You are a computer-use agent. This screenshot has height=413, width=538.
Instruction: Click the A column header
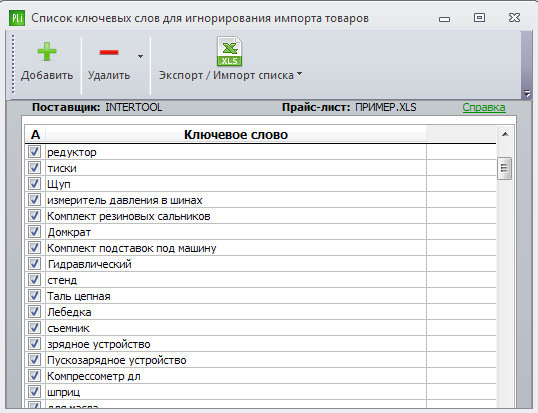click(35, 134)
